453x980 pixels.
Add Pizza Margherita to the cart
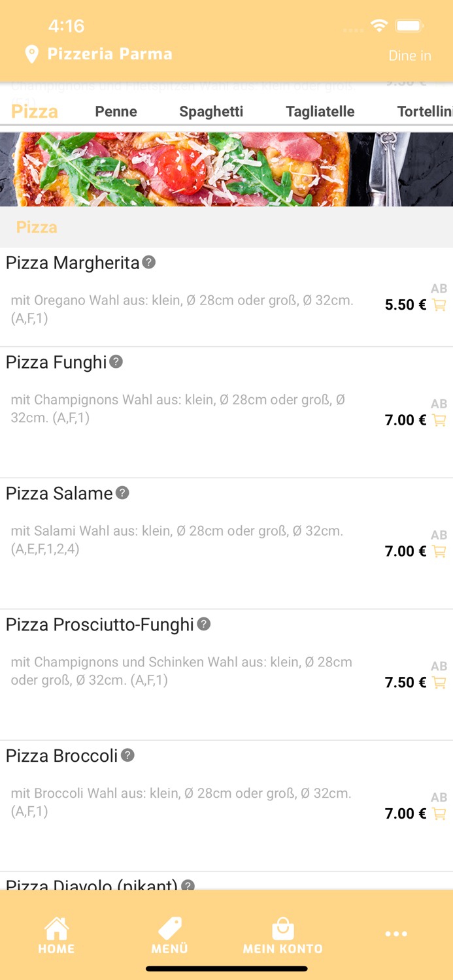(x=438, y=304)
